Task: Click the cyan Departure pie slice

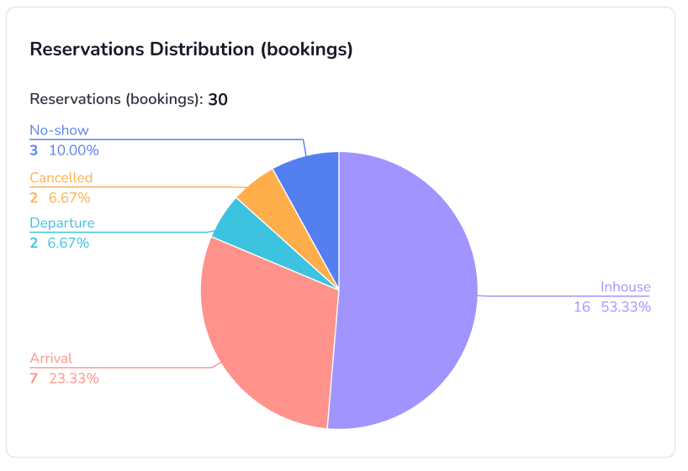Action: point(232,221)
